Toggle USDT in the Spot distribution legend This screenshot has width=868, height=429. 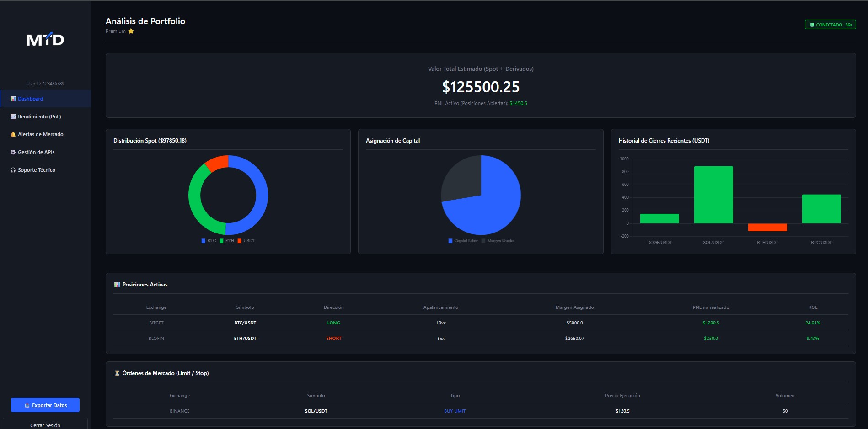(246, 240)
